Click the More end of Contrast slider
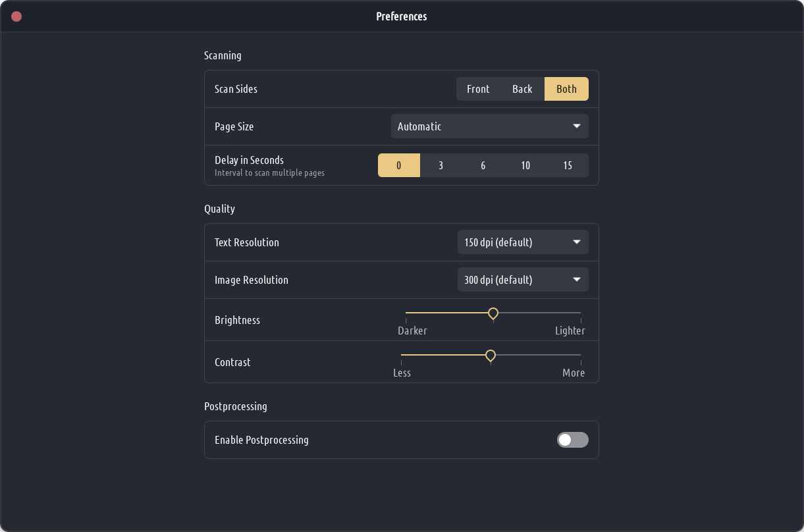804x532 pixels. pos(580,356)
